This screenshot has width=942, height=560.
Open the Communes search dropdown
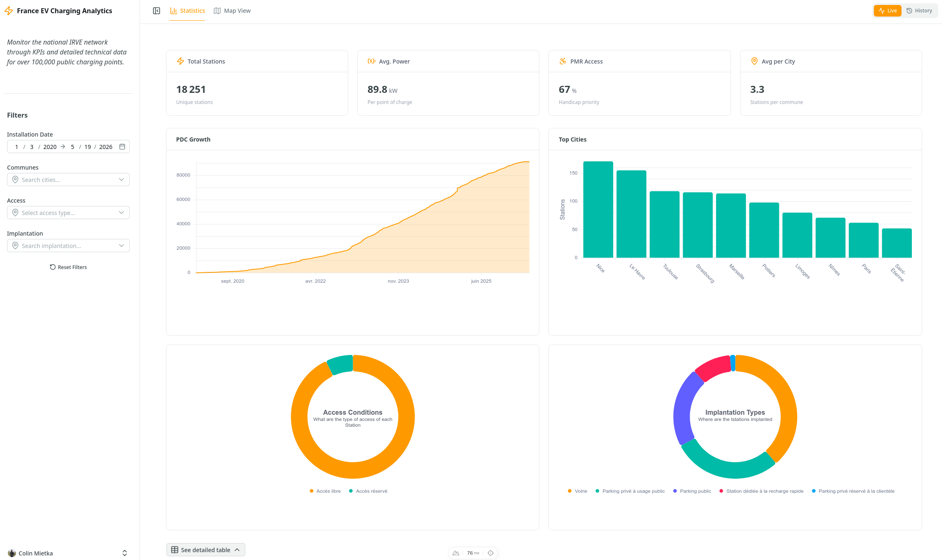pyautogui.click(x=68, y=180)
